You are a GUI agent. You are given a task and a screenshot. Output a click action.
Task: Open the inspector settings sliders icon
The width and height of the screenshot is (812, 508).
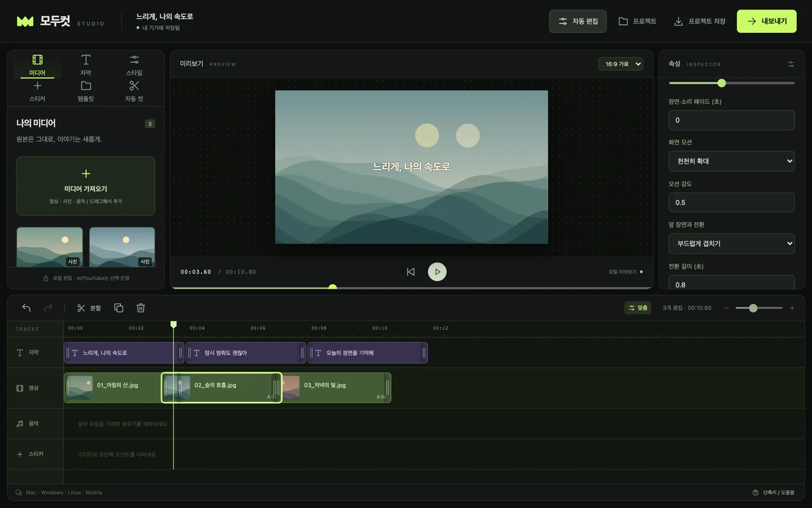[x=791, y=64]
